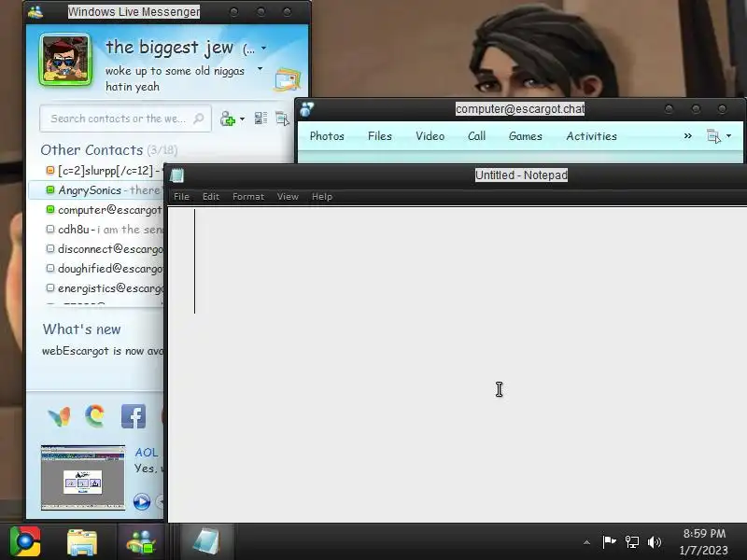
Task: Open the email inbox envelope icon
Action: click(288, 79)
